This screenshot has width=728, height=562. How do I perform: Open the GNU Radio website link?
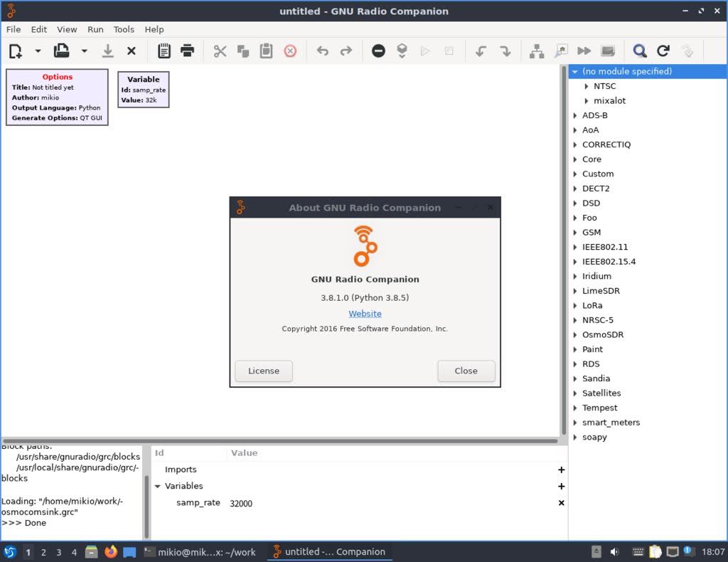[x=365, y=313]
